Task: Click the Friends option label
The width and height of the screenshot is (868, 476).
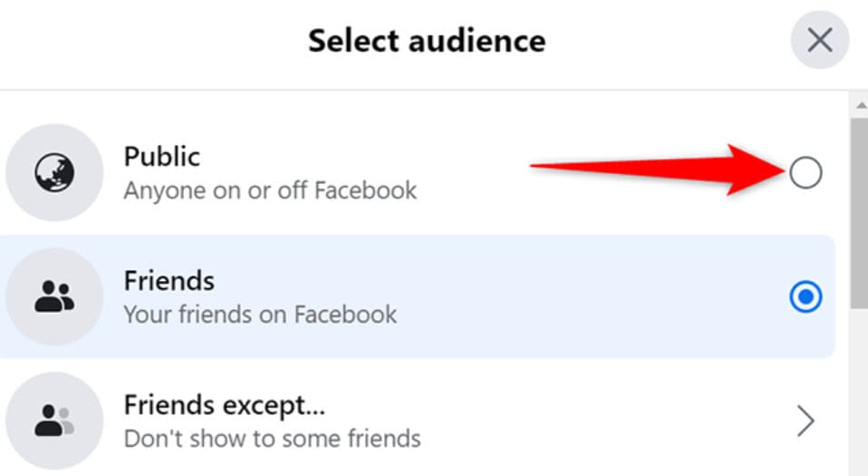Action: pos(169,280)
